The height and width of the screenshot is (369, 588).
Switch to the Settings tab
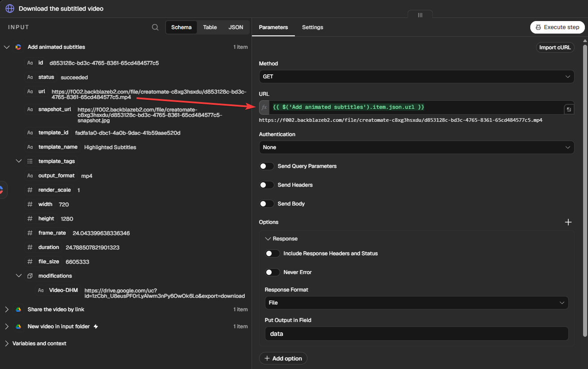click(312, 27)
